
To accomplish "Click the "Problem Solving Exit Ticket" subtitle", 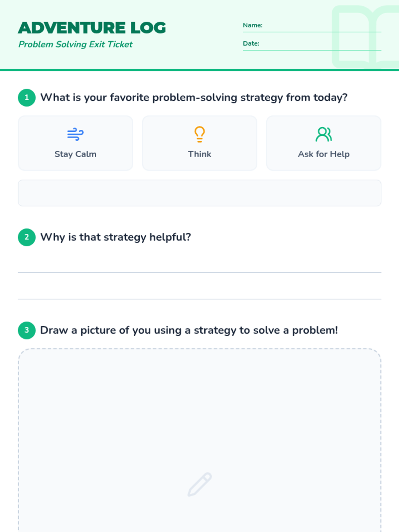I will [75, 45].
